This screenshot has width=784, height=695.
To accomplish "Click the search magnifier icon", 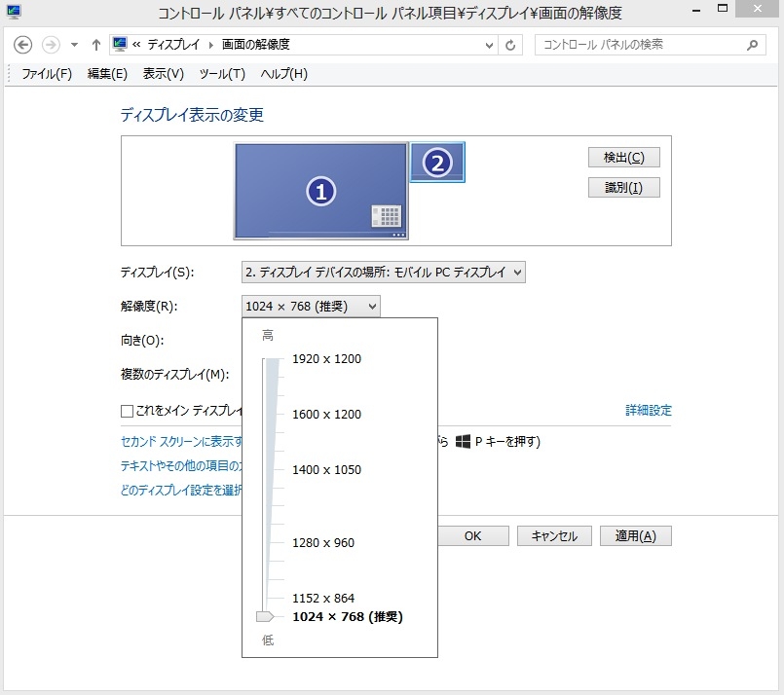I will pyautogui.click(x=752, y=46).
